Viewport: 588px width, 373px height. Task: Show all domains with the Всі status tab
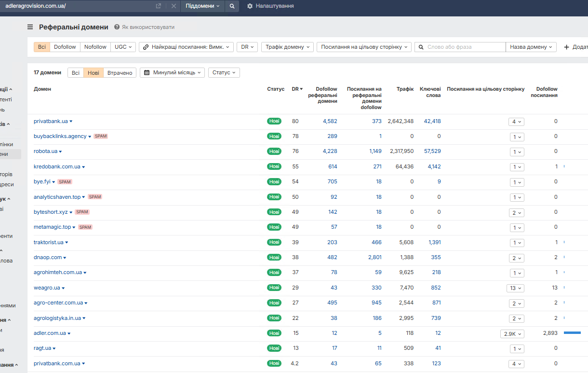[76, 72]
